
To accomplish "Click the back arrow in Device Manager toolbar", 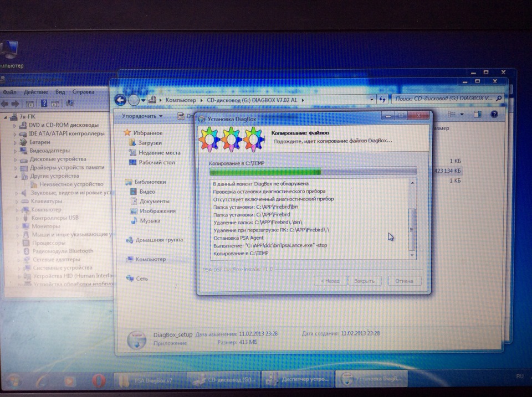I will [5, 104].
